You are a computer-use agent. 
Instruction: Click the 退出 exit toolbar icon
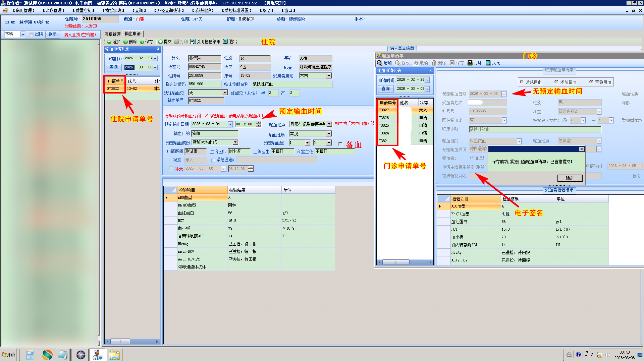(225, 42)
